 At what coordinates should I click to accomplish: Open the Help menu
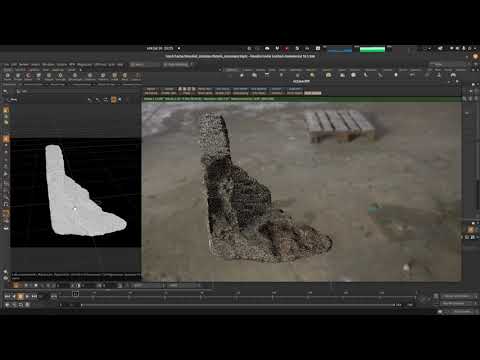120,65
